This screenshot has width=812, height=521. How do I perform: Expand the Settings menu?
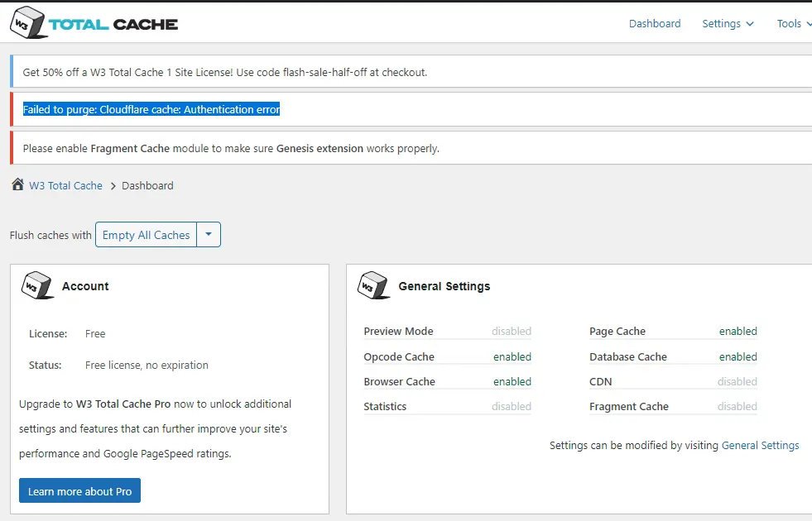(728, 24)
